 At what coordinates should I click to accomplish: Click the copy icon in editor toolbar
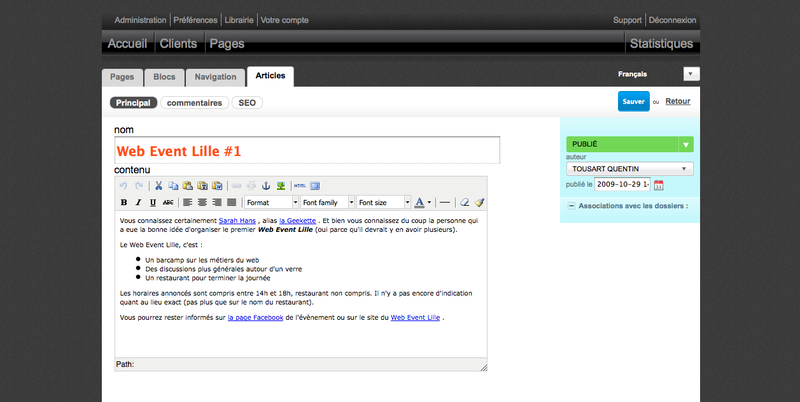pos(173,186)
